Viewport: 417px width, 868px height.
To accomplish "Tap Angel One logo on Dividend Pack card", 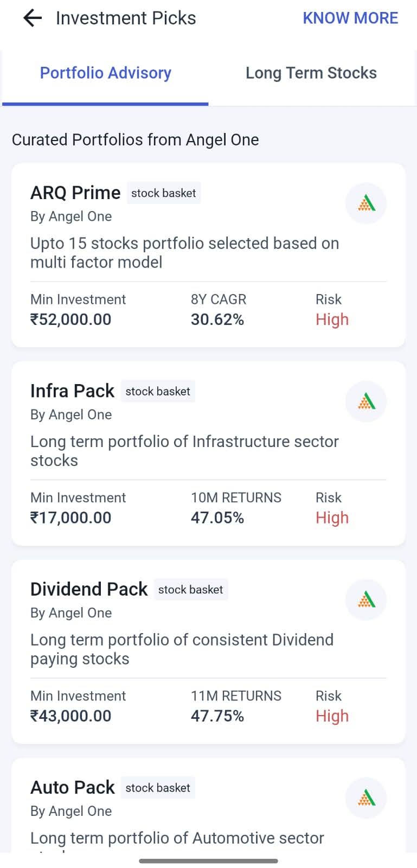I will pyautogui.click(x=366, y=600).
